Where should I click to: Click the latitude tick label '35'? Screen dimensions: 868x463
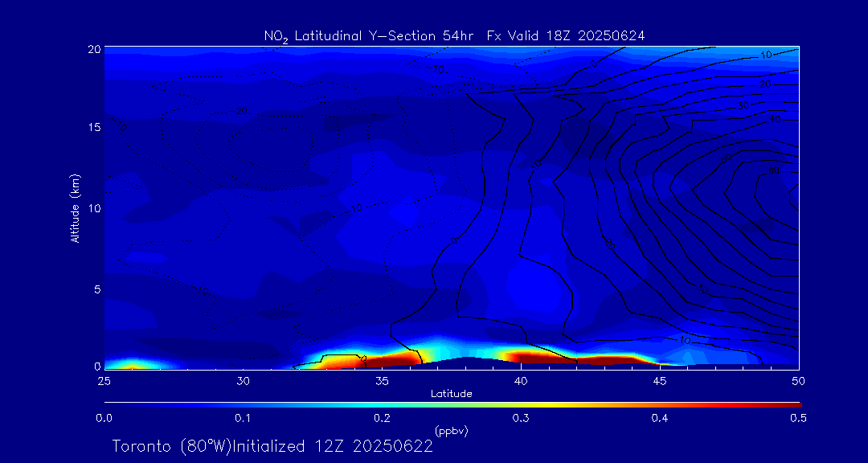[382, 381]
